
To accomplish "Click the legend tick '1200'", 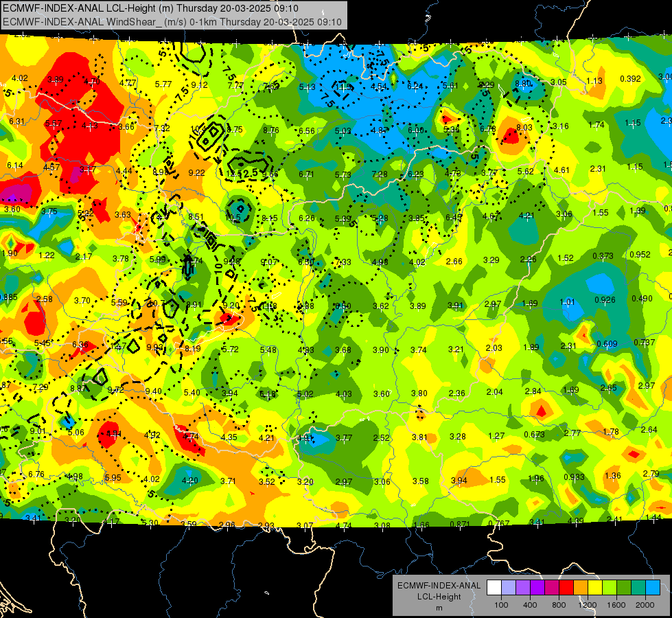I will coord(588,605).
